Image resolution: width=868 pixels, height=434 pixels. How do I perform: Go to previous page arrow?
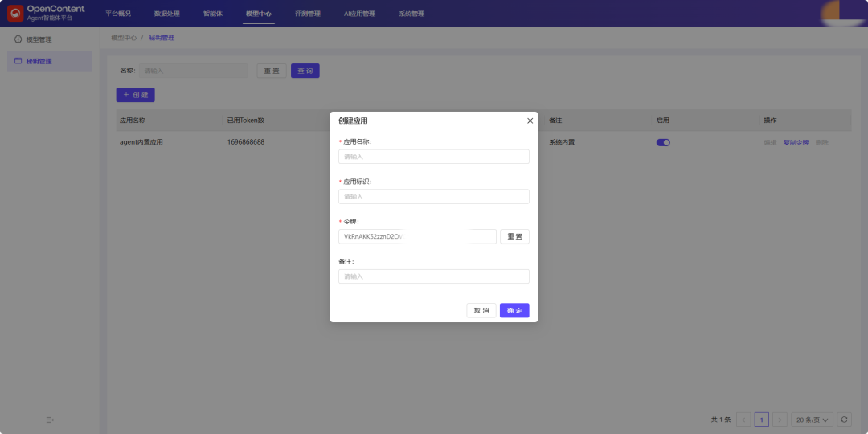coord(744,420)
